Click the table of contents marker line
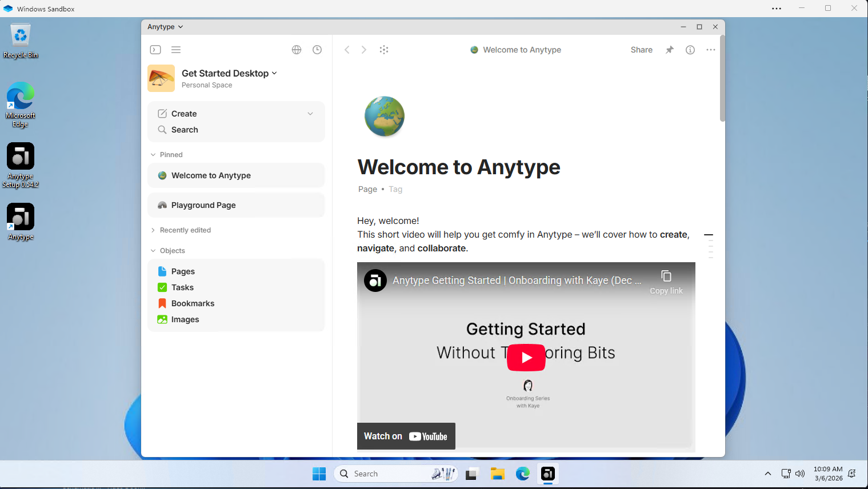This screenshot has height=489, width=868. pyautogui.click(x=709, y=235)
